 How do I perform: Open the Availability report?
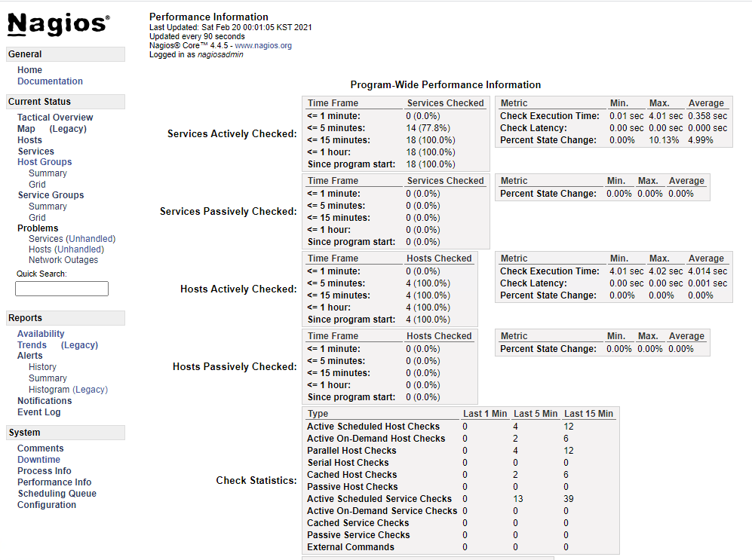(x=41, y=334)
